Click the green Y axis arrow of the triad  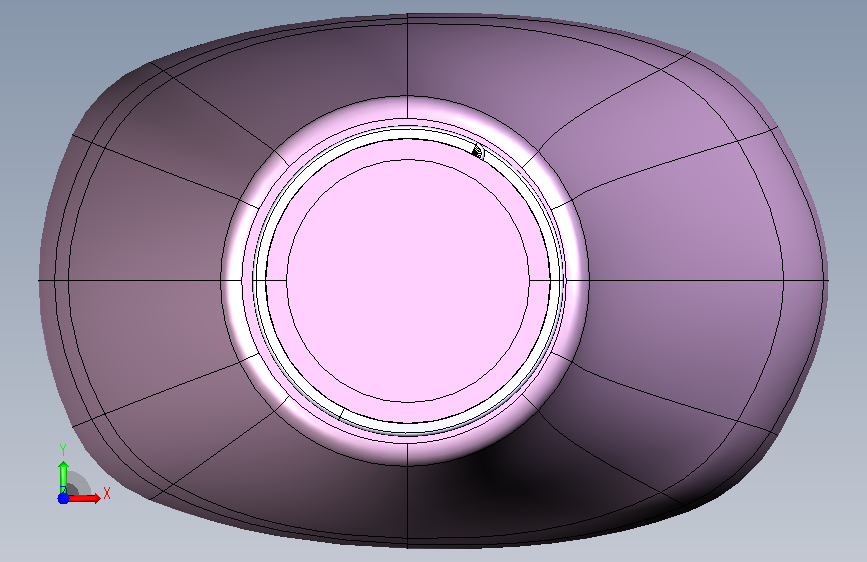coord(63,476)
